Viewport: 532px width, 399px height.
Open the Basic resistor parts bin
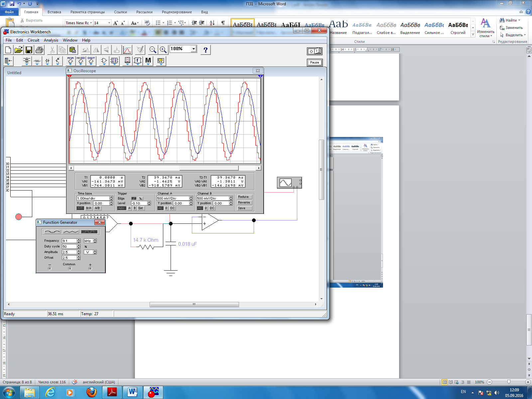click(x=37, y=61)
